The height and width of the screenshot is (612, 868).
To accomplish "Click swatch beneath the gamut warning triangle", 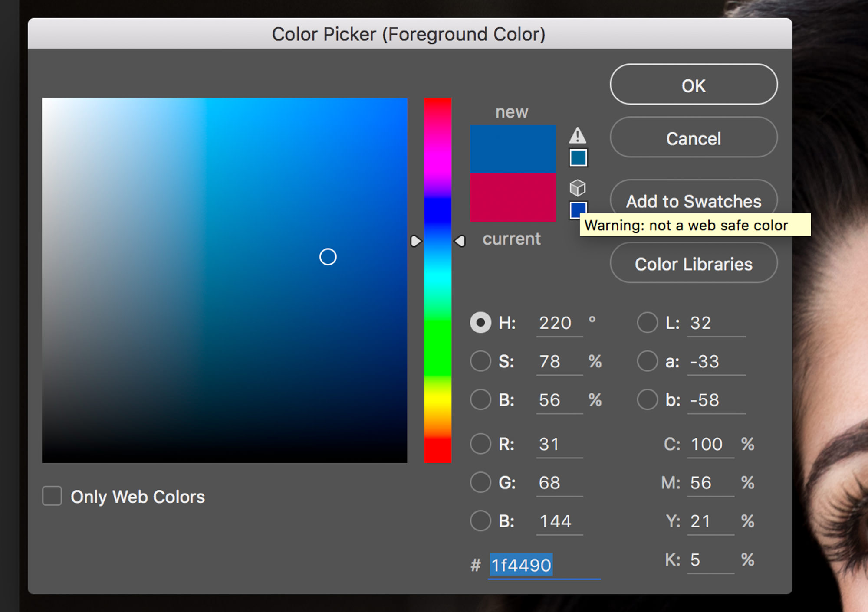I will (577, 157).
